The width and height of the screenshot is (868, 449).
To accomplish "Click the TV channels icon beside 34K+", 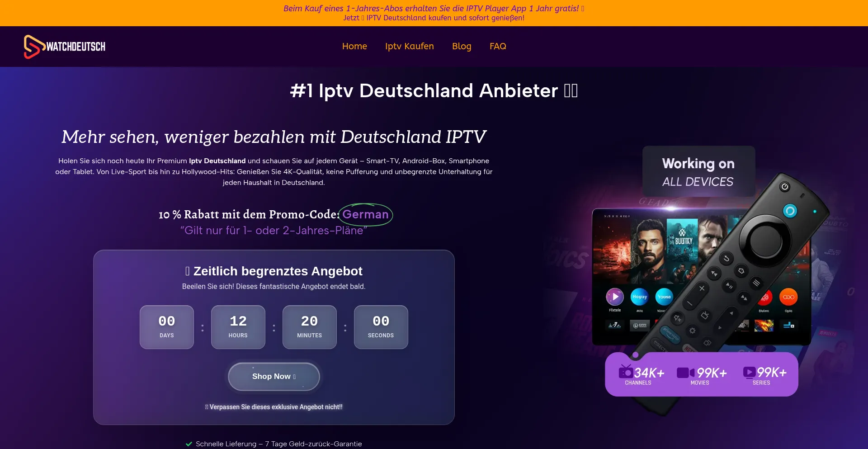I will coord(626,372).
